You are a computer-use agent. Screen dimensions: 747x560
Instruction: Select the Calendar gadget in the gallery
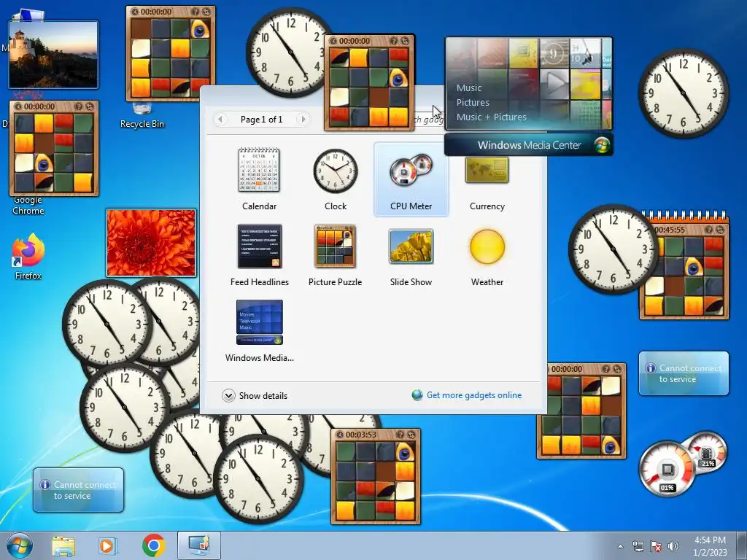coord(259,179)
